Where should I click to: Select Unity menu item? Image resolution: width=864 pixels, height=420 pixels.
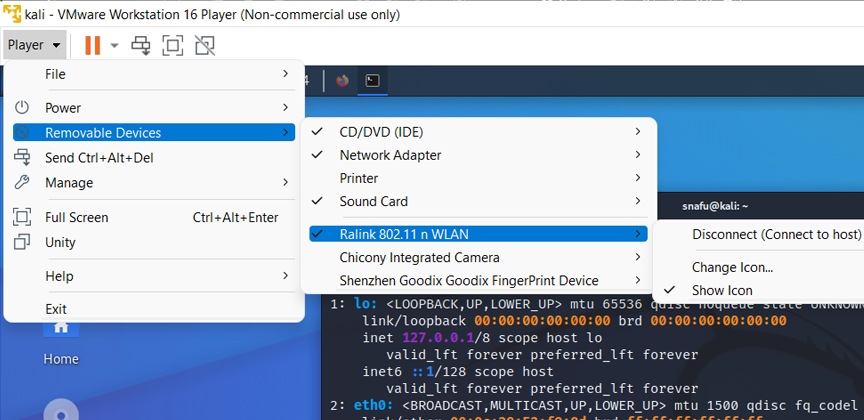[x=154, y=243]
